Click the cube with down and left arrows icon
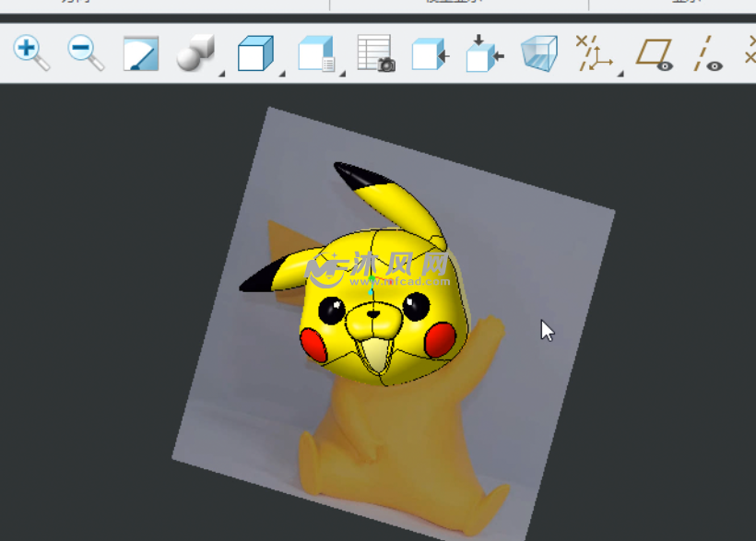Image resolution: width=756 pixels, height=541 pixels. coord(485,53)
